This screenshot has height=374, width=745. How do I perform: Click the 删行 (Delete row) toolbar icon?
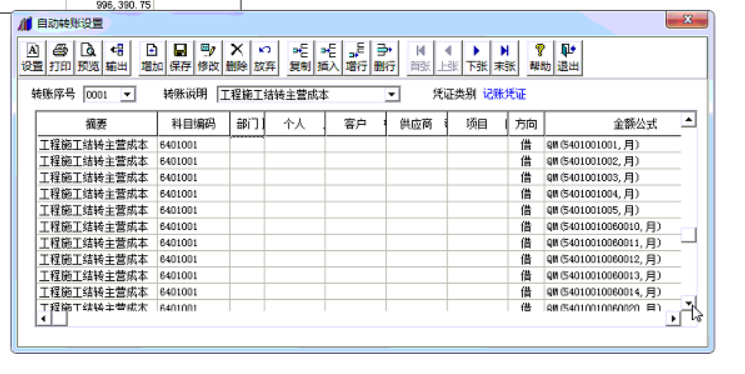point(384,58)
